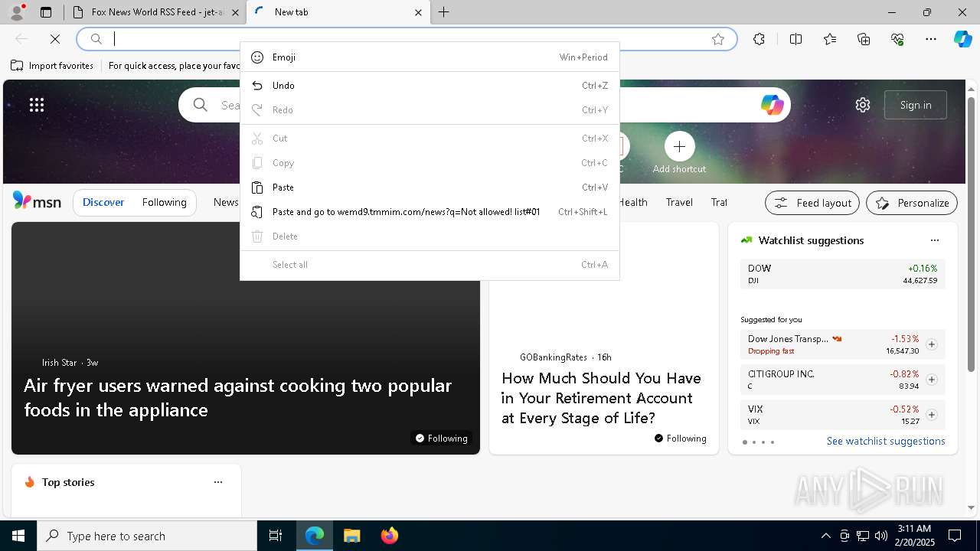Open a new tab with plus button
This screenshot has height=551, width=980.
[444, 12]
